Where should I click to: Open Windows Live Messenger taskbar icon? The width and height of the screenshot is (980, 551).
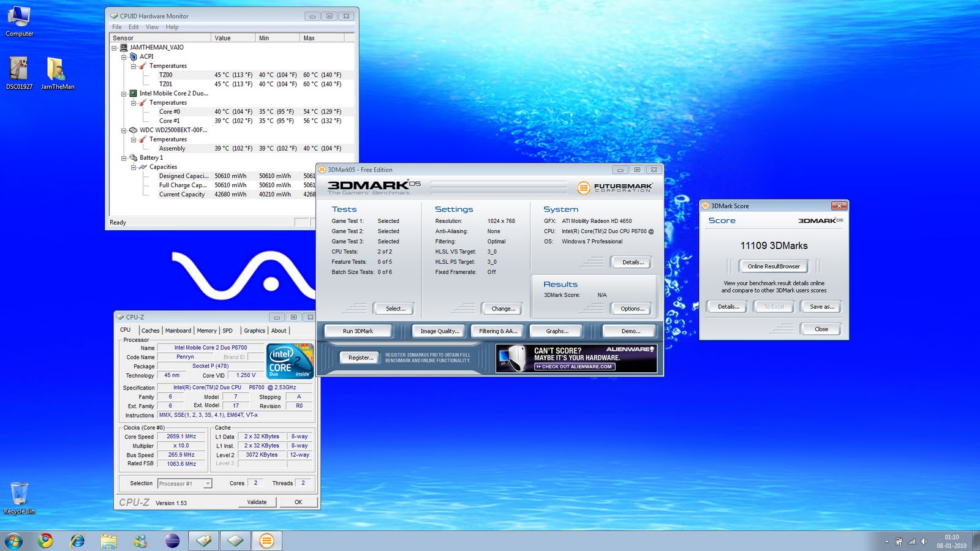(x=141, y=541)
